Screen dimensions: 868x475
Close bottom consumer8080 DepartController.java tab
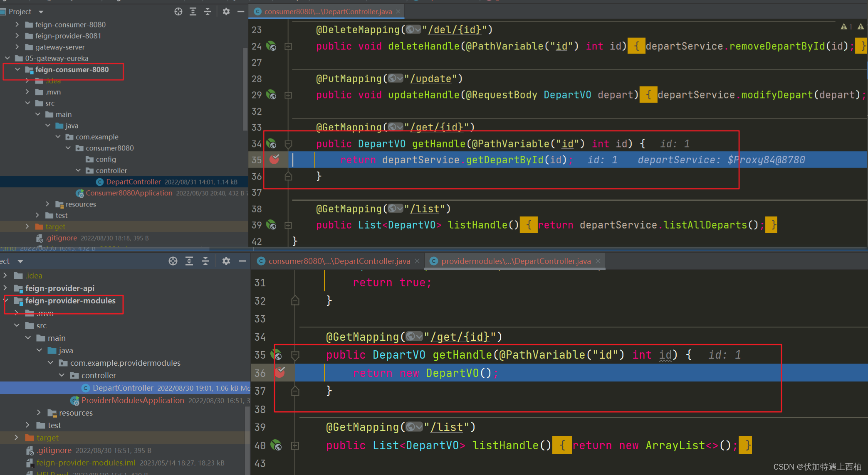417,261
